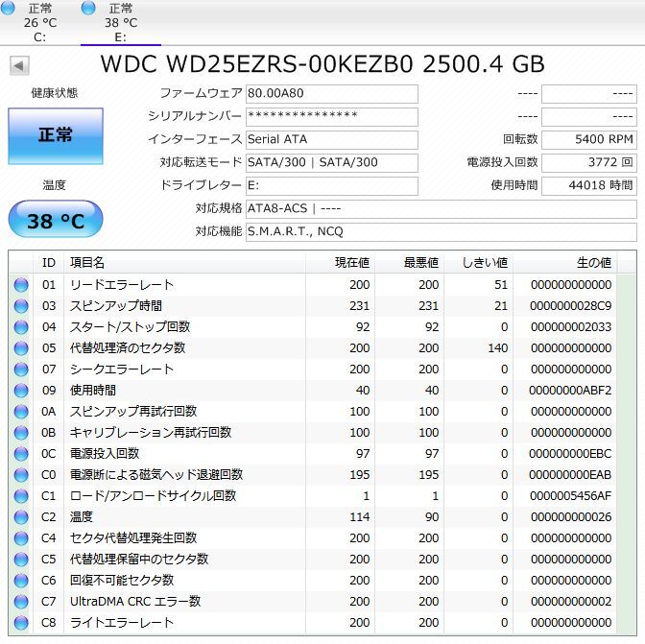The image size is (645, 644).
Task: Click status orb for row C7 UltraDMA CRC エラー数
Action: (21, 602)
